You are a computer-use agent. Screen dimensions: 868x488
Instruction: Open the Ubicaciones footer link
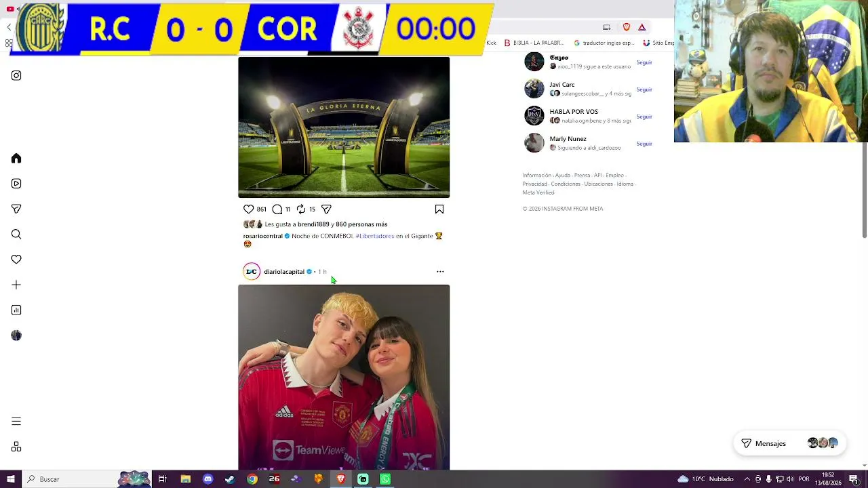click(x=599, y=184)
